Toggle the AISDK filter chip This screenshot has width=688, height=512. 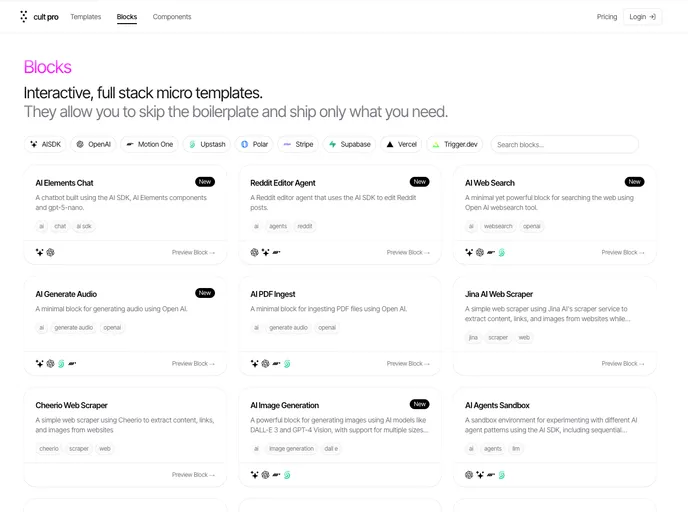click(x=46, y=144)
